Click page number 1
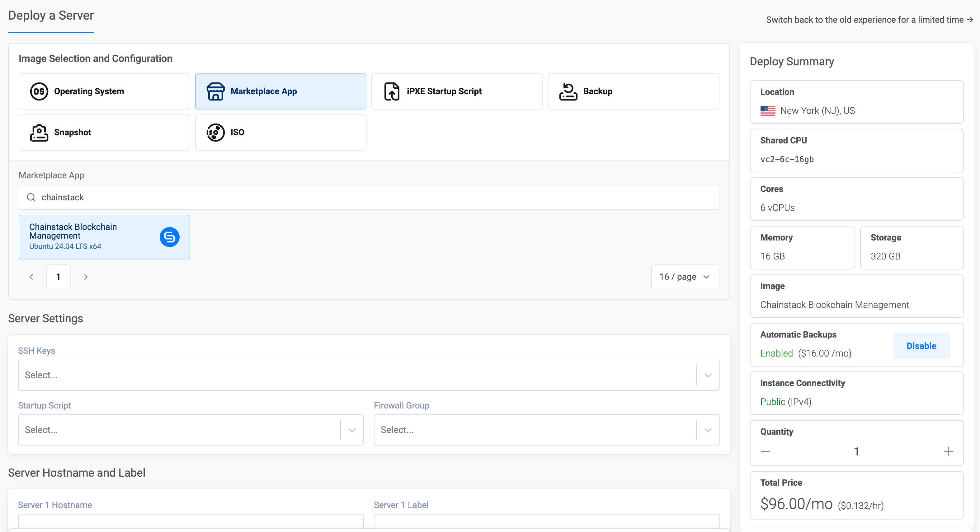Screen dimensions: 980x532 [58, 277]
